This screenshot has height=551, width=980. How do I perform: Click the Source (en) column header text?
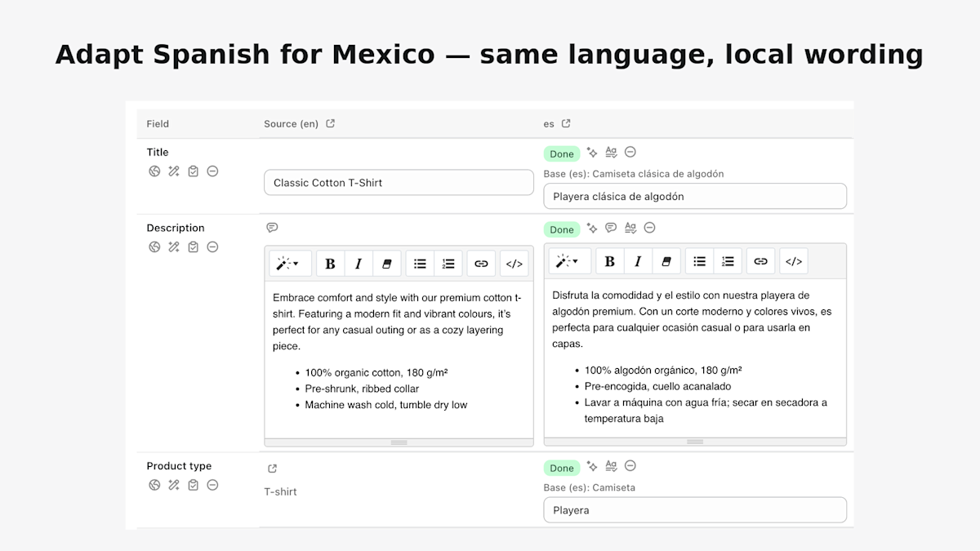[x=291, y=124]
